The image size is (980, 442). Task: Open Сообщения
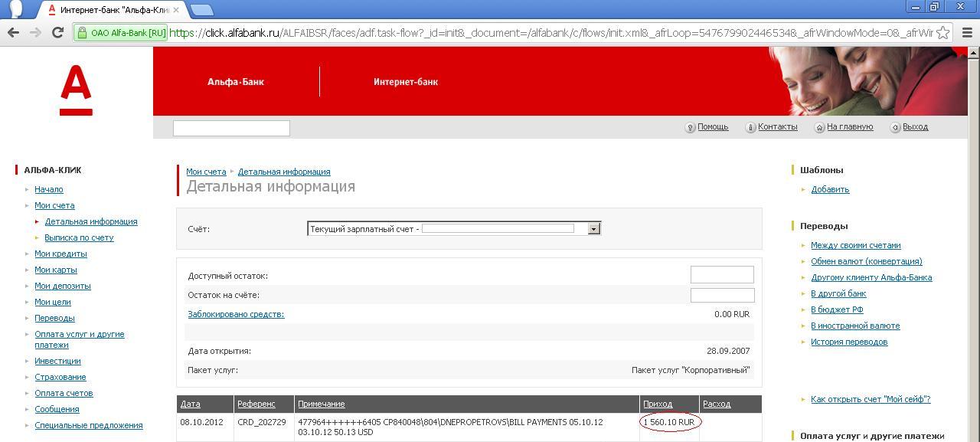click(x=57, y=409)
